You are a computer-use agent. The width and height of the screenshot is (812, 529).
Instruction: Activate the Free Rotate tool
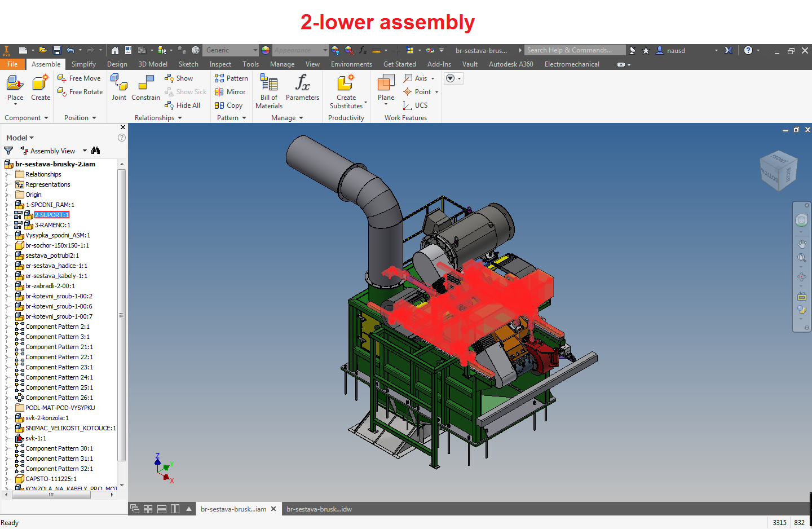(80, 91)
